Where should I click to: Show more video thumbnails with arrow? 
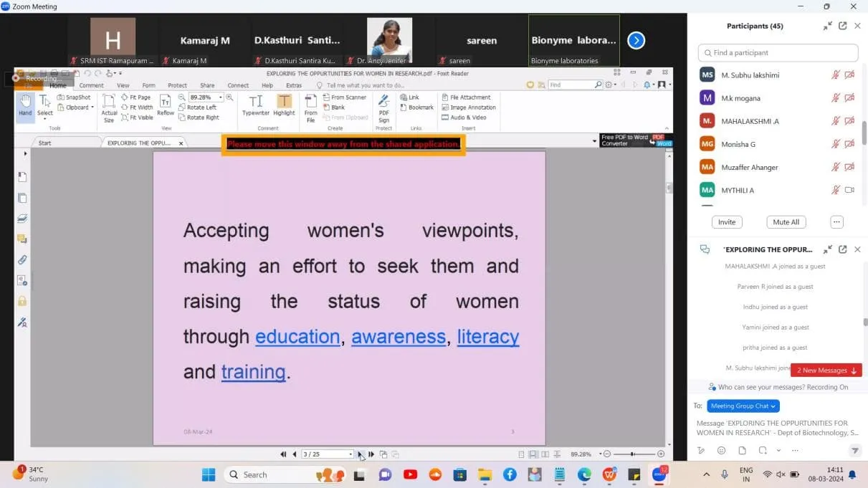pos(636,41)
